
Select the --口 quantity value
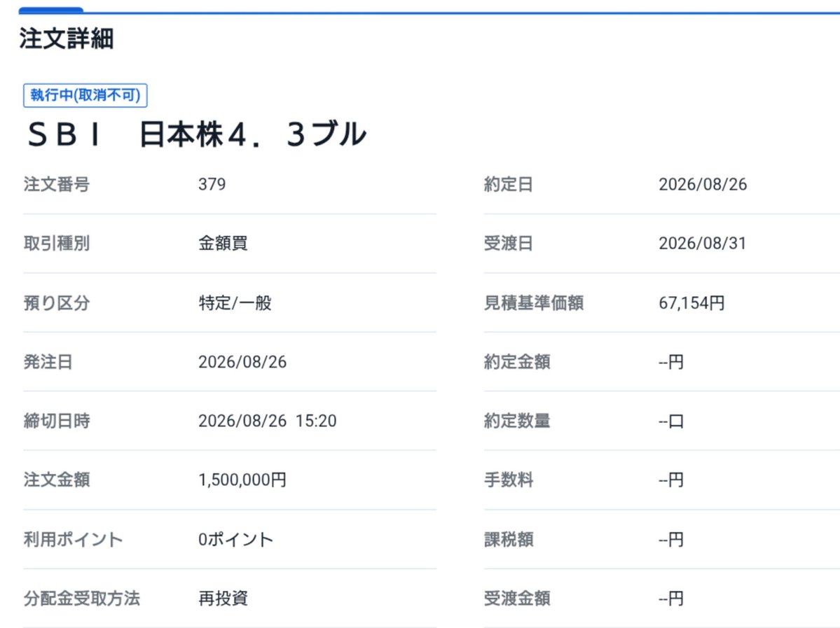(x=670, y=421)
